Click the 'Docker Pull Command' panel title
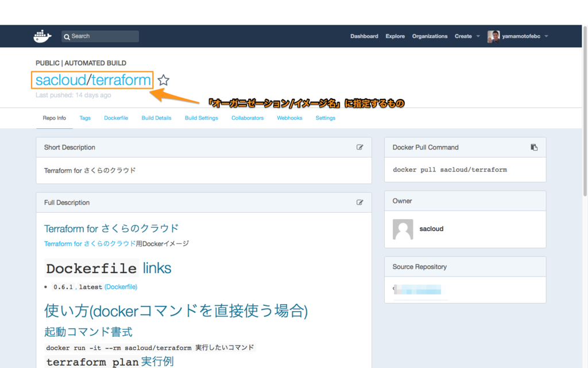588x368 pixels. pyautogui.click(x=425, y=147)
